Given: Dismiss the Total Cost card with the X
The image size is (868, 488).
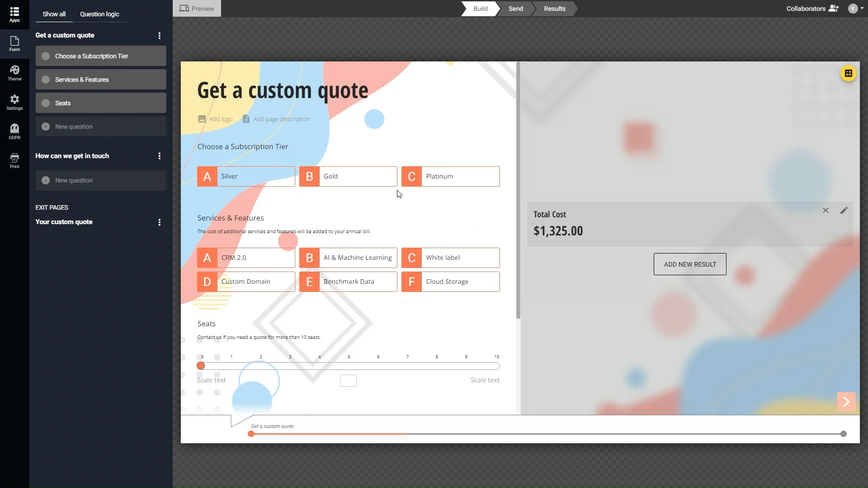Looking at the screenshot, I should (x=826, y=210).
